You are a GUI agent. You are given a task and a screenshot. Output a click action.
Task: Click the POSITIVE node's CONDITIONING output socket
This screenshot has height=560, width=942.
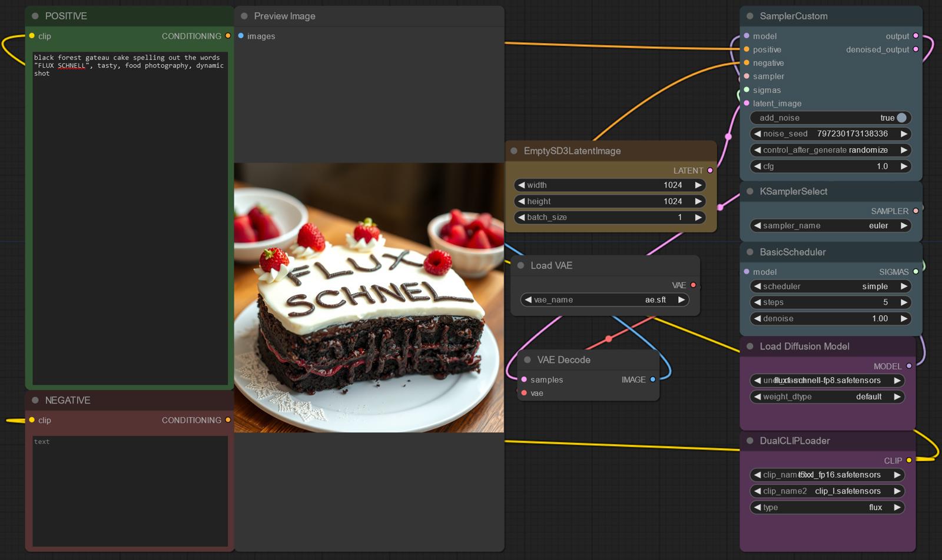coord(228,36)
